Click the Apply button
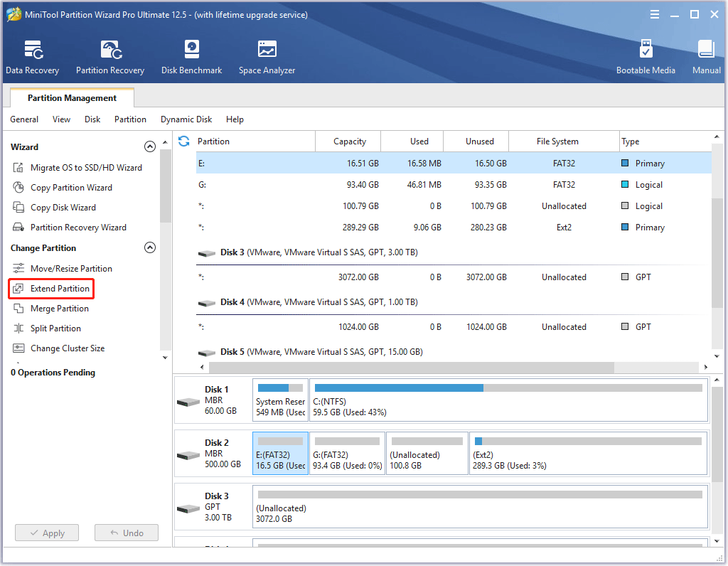Screen dimensions: 728x566 coord(47,533)
